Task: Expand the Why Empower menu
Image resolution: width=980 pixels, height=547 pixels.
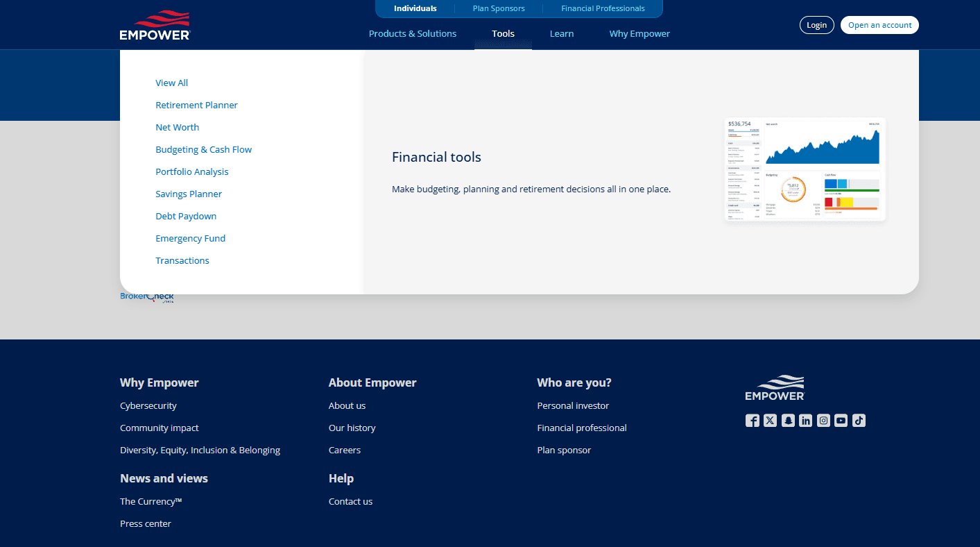Action: [639, 33]
